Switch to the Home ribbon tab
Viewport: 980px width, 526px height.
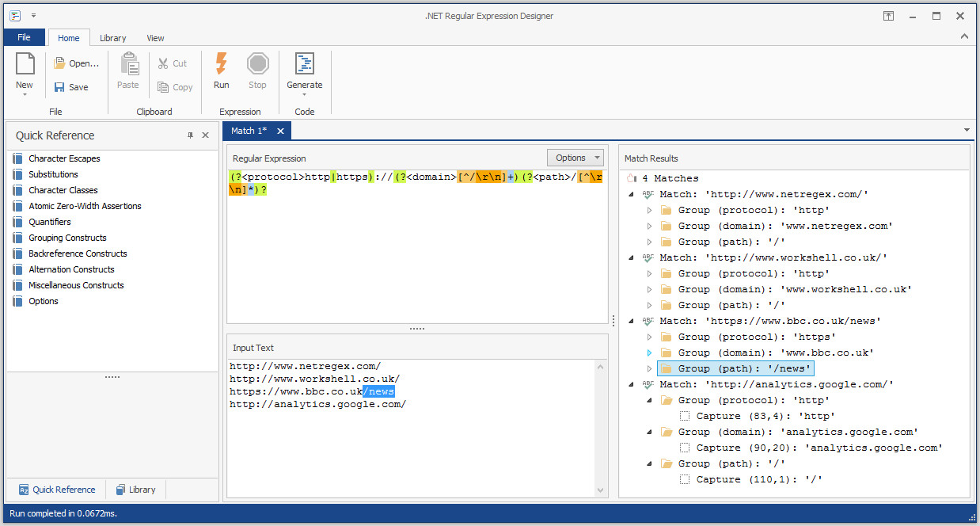69,38
